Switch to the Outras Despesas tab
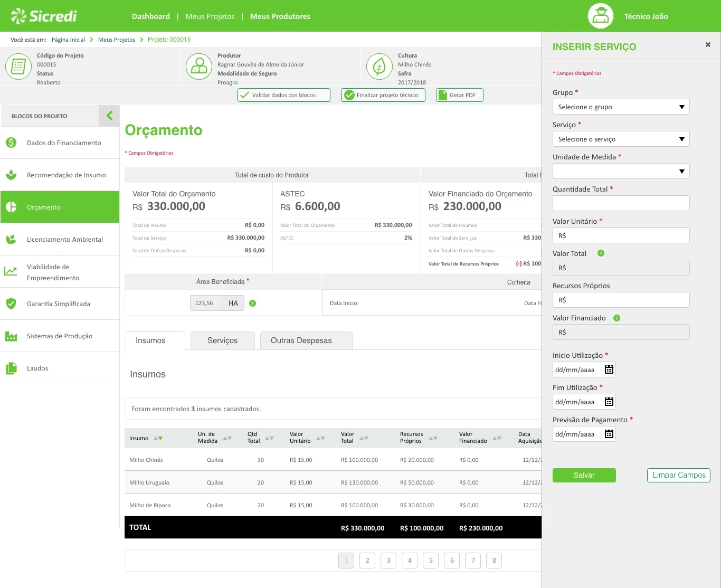 tap(306, 340)
